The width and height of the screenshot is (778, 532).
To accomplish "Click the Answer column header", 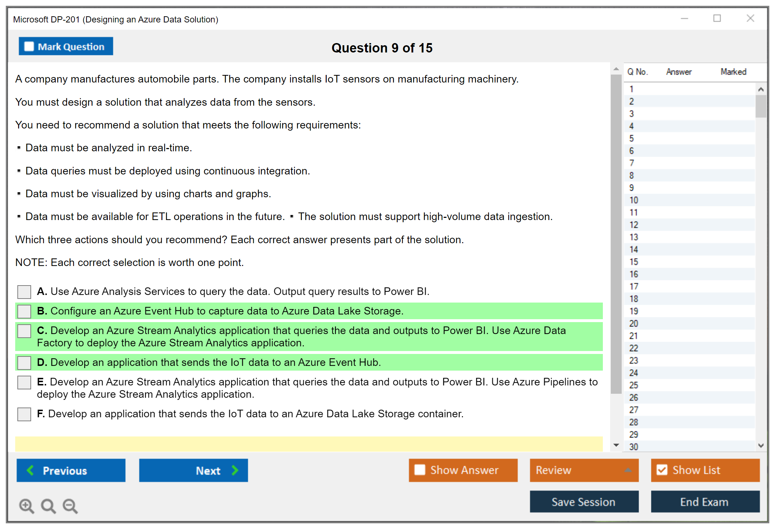I will [679, 72].
